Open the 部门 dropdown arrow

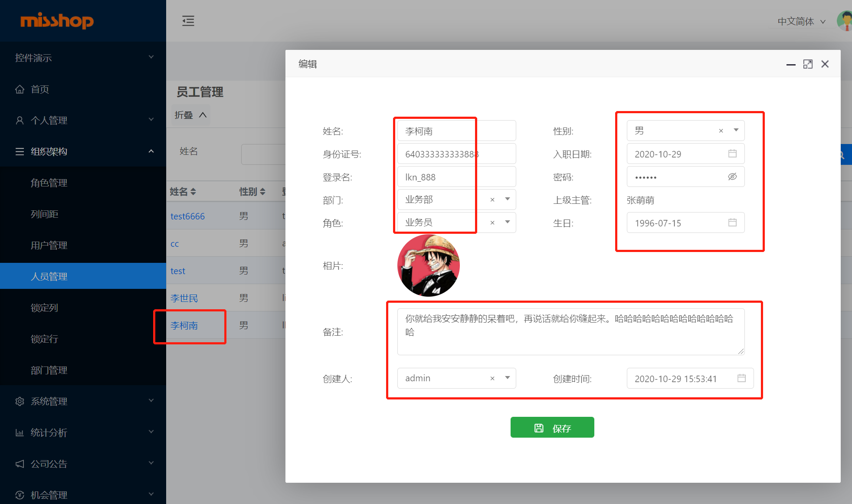[x=508, y=199]
